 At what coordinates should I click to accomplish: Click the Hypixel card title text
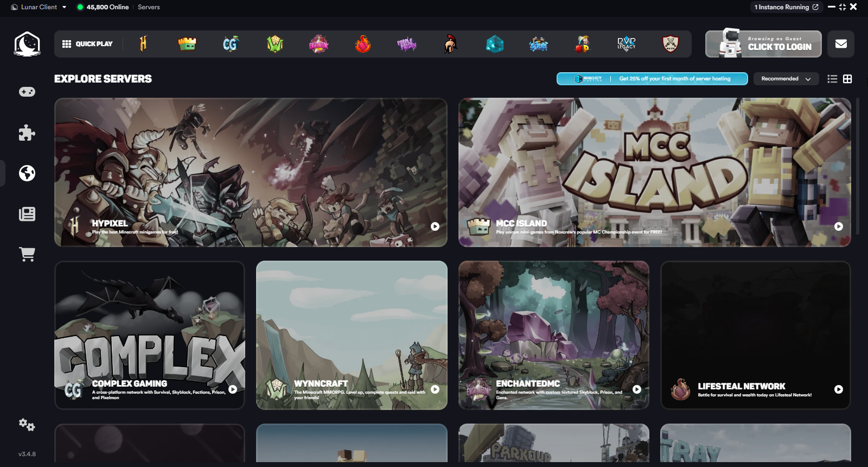click(x=110, y=223)
